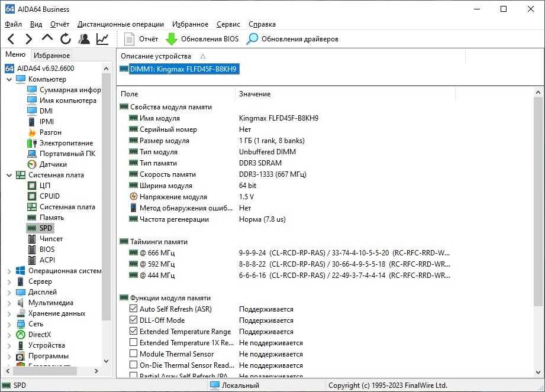Toggle Module Thermal Sensor checkbox
Image resolution: width=545 pixels, height=392 pixels.
pyautogui.click(x=133, y=354)
